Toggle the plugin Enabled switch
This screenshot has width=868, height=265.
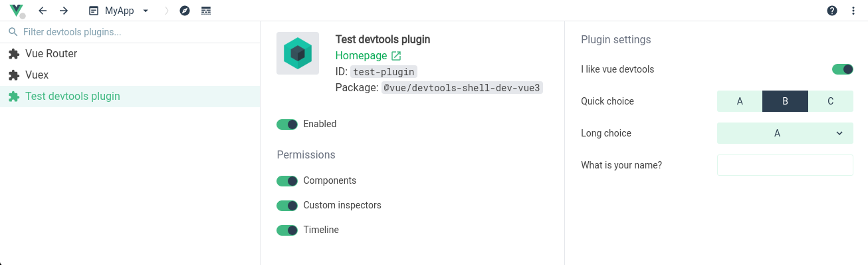(x=287, y=124)
